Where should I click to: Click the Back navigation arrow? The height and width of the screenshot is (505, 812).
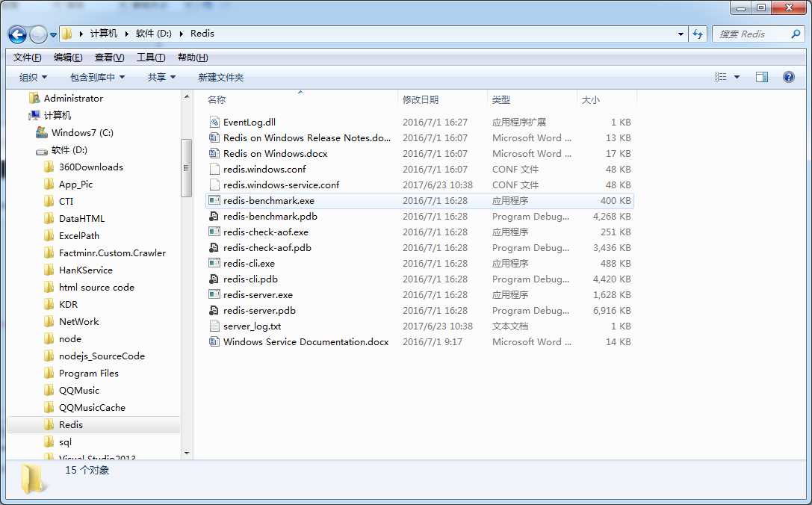pyautogui.click(x=17, y=34)
